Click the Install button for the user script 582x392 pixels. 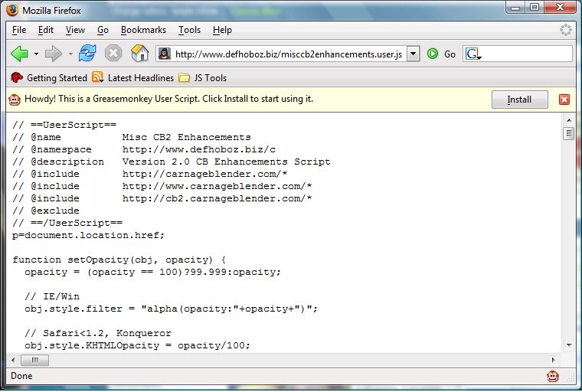coord(520,100)
